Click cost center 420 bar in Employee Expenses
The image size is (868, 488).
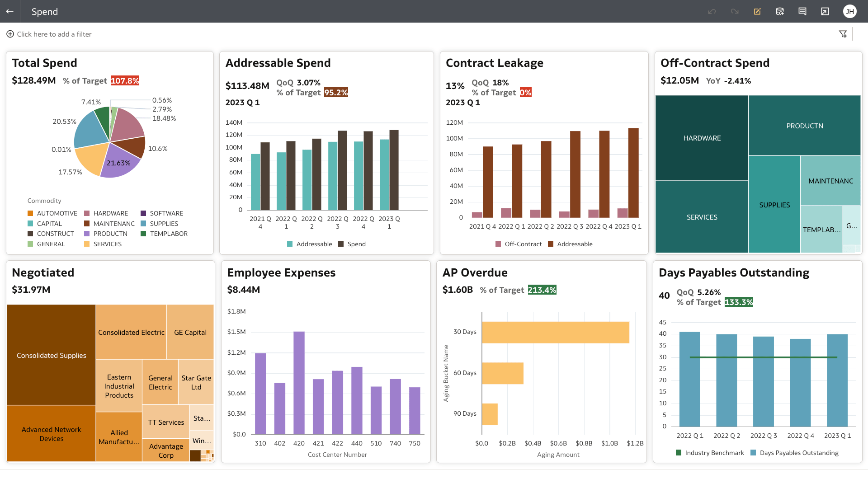pos(299,382)
